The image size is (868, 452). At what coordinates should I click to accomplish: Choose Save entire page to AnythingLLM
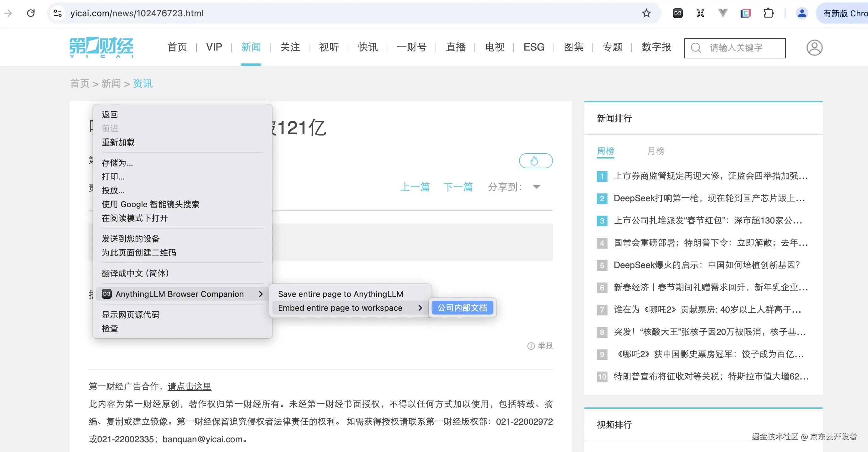pos(340,294)
